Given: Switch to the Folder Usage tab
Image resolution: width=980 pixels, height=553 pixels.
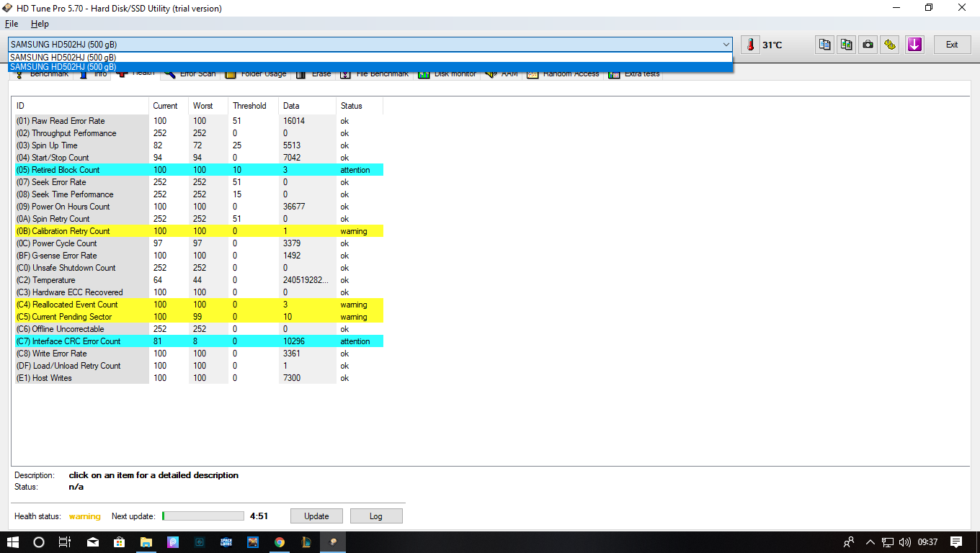Looking at the screenshot, I should click(256, 73).
